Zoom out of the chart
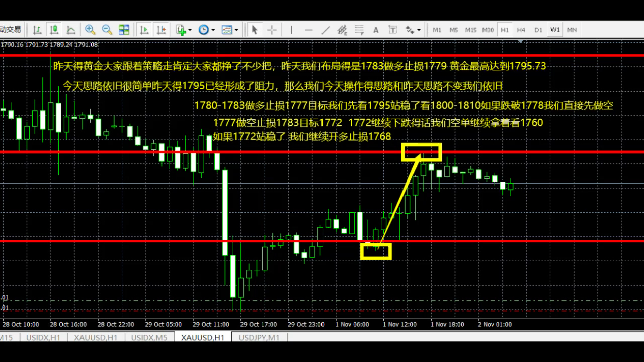Image resolution: width=644 pixels, height=362 pixels. [x=107, y=30]
